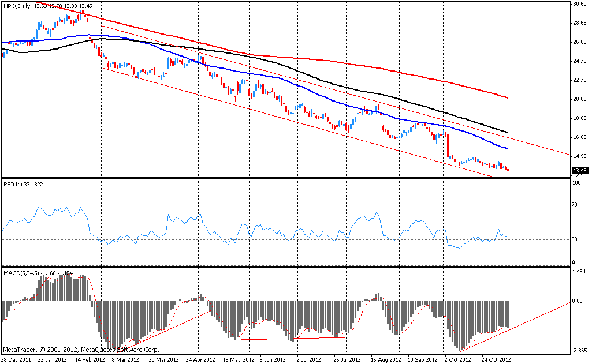Screen dimensions: 592x364
Task: Click the 30.60 price axis label
Action: click(579, 4)
